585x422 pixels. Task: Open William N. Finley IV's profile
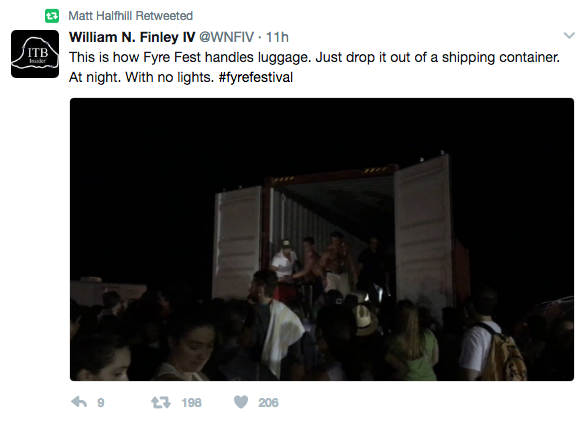132,37
